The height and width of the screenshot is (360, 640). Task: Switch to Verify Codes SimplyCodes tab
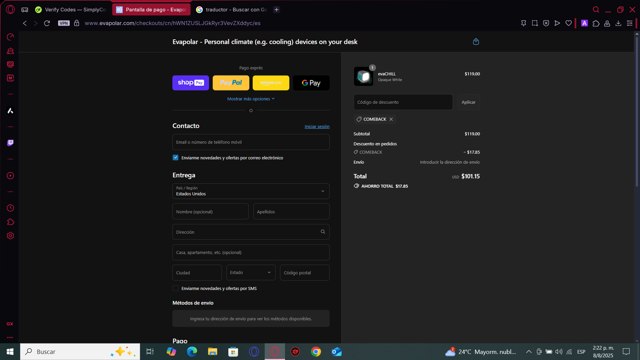(x=70, y=9)
